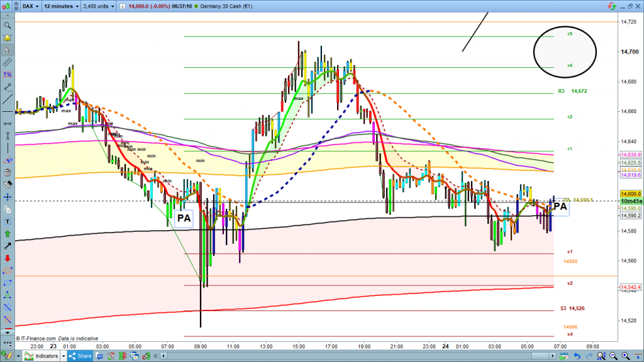The image size is (644, 362).
Task: Select the text annotation tool
Action: (x=8, y=221)
